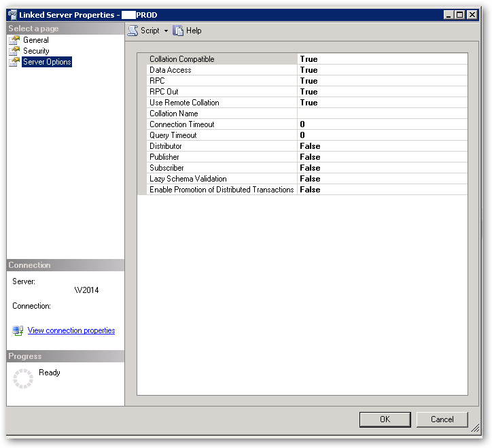
Task: Click the OK button
Action: coord(385,419)
